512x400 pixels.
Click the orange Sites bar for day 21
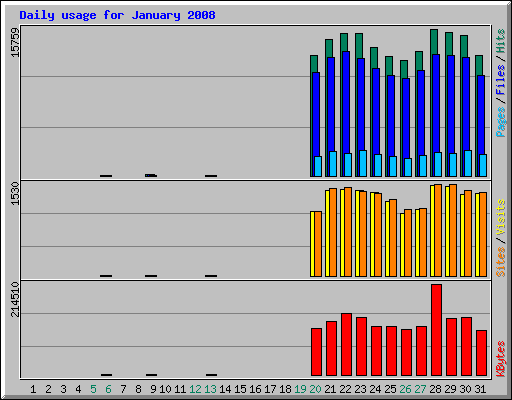click(333, 232)
